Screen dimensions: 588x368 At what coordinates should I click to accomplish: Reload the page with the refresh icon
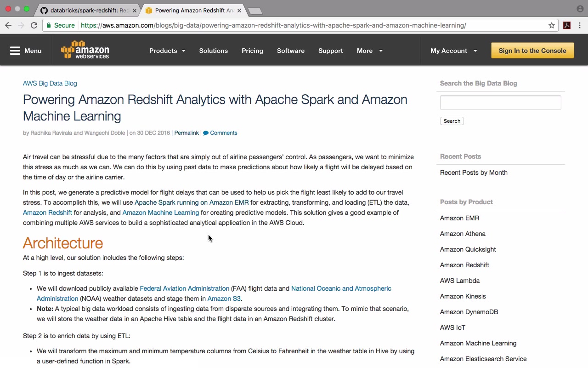(x=34, y=25)
